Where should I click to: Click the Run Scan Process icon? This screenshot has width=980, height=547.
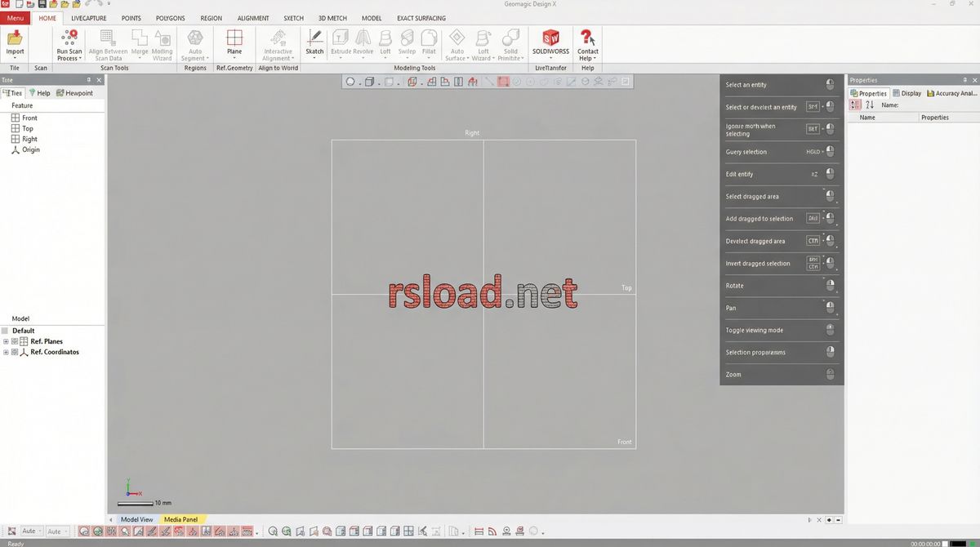[x=69, y=39]
